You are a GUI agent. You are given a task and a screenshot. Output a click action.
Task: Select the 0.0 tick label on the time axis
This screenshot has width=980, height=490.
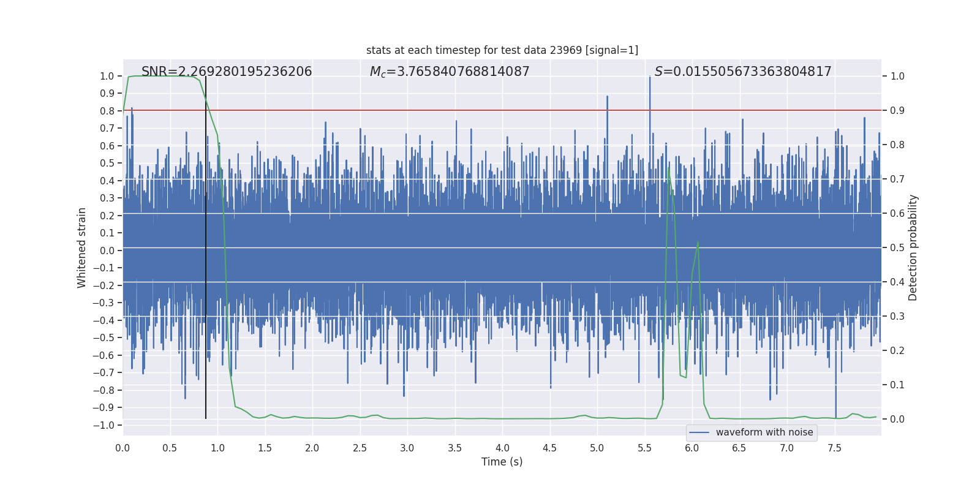(123, 448)
